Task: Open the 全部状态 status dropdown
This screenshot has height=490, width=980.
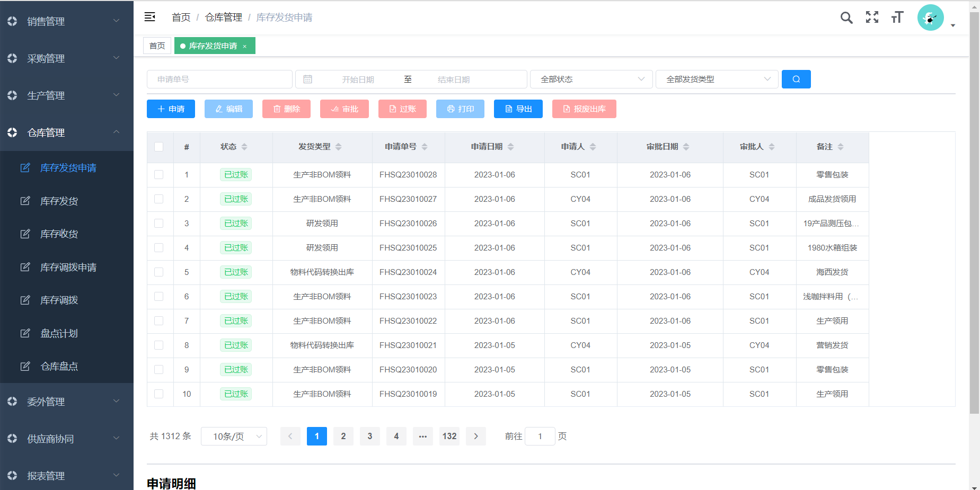Action: coord(591,79)
